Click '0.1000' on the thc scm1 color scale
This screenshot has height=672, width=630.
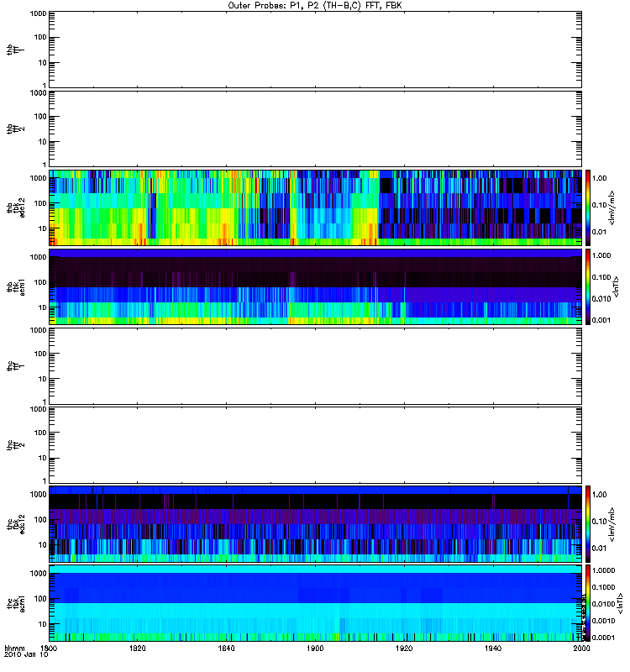tap(603, 587)
